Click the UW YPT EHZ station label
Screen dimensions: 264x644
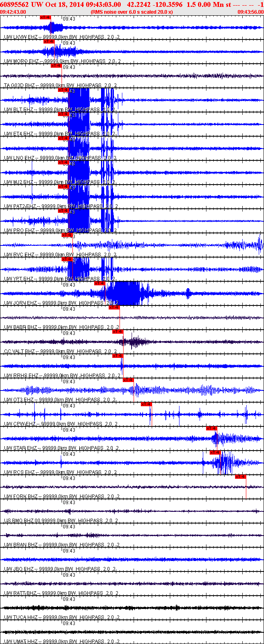(x=19, y=279)
